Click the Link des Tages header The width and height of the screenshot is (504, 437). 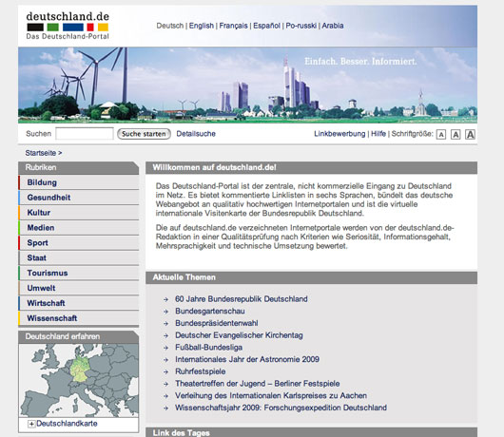pyautogui.click(x=311, y=432)
